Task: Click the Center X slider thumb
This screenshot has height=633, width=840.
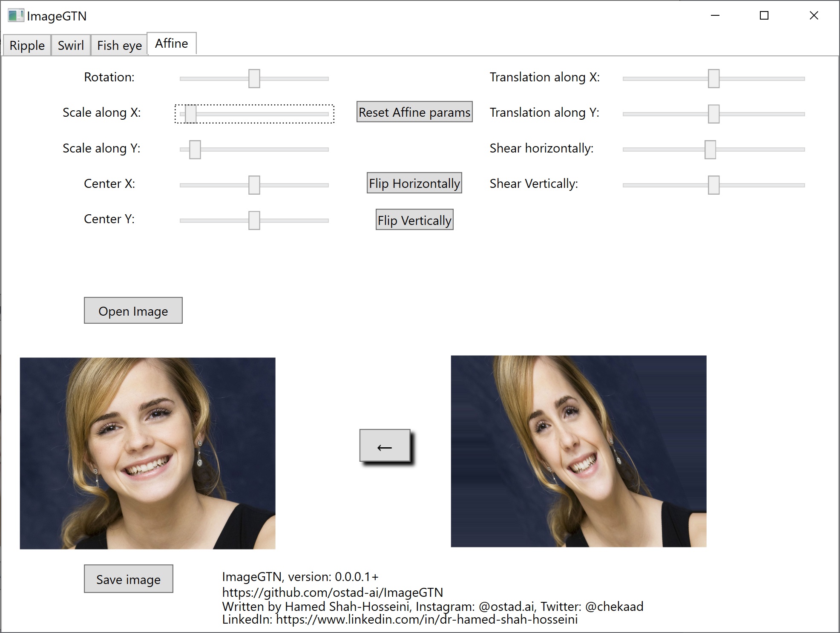Action: [254, 185]
